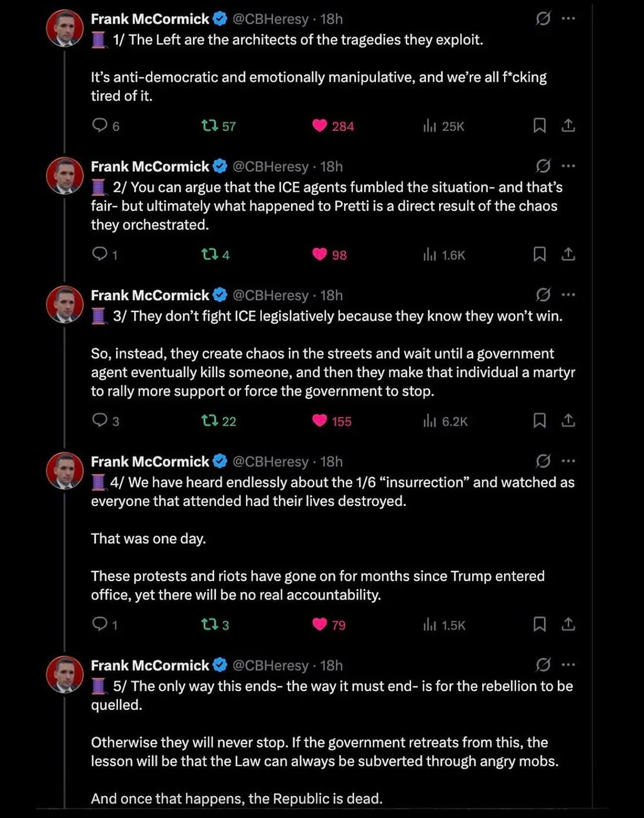
Task: Bookmark the tweet with 6.2K views
Action: coord(539,420)
